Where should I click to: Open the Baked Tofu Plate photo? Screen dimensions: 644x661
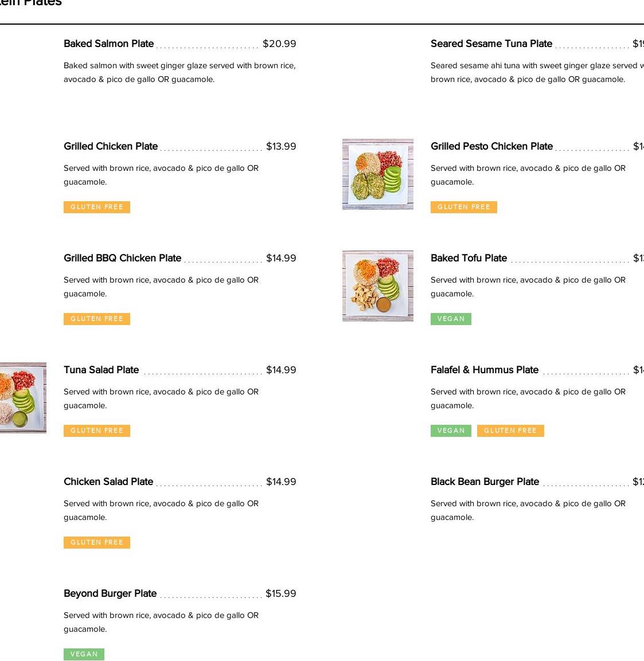coord(378,286)
